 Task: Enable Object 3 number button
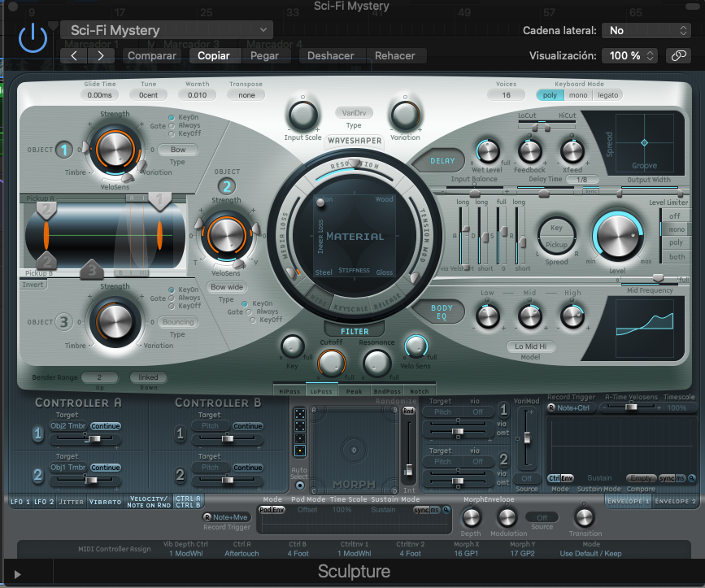point(63,321)
